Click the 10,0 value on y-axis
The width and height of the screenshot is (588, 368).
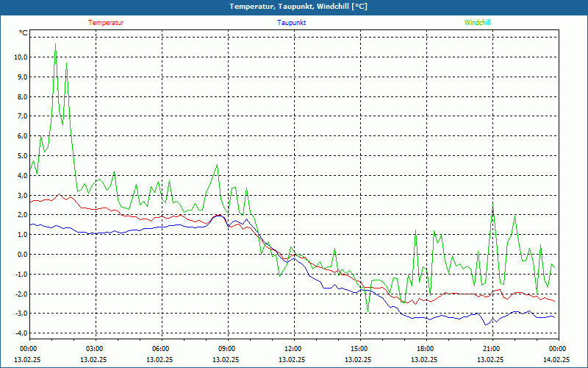[x=20, y=57]
